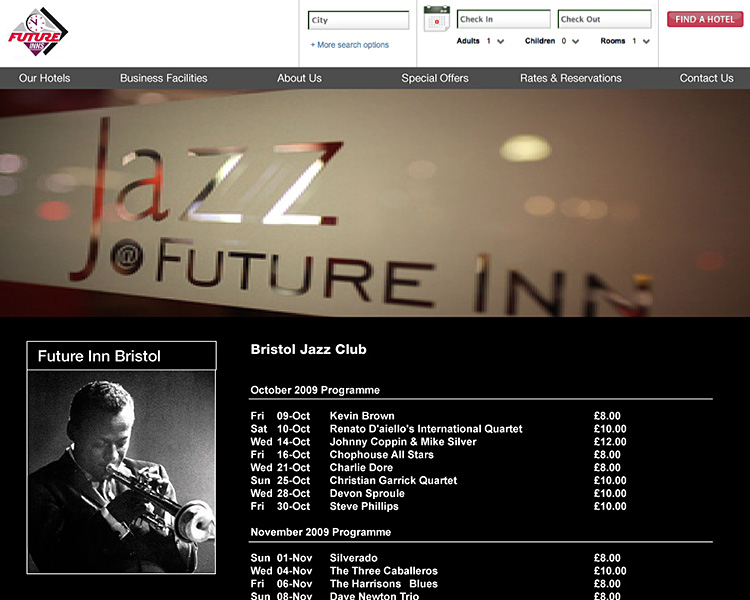
Task: Click the Check Out date field
Action: tap(604, 19)
